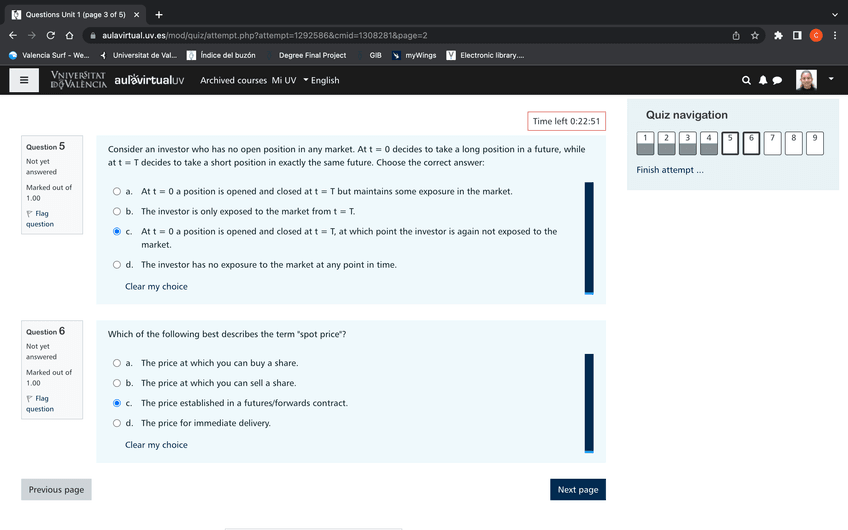This screenshot has height=530, width=848.
Task: Select option a for Question 5
Action: coord(117,191)
